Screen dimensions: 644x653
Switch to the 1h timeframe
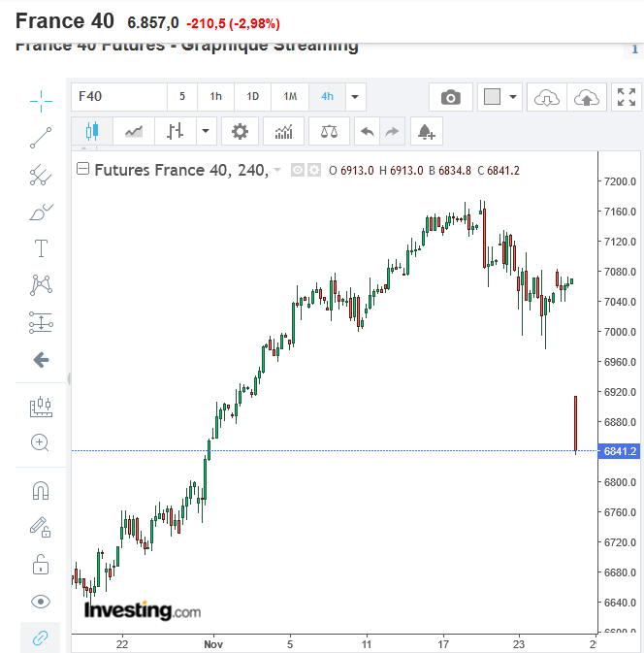point(216,97)
